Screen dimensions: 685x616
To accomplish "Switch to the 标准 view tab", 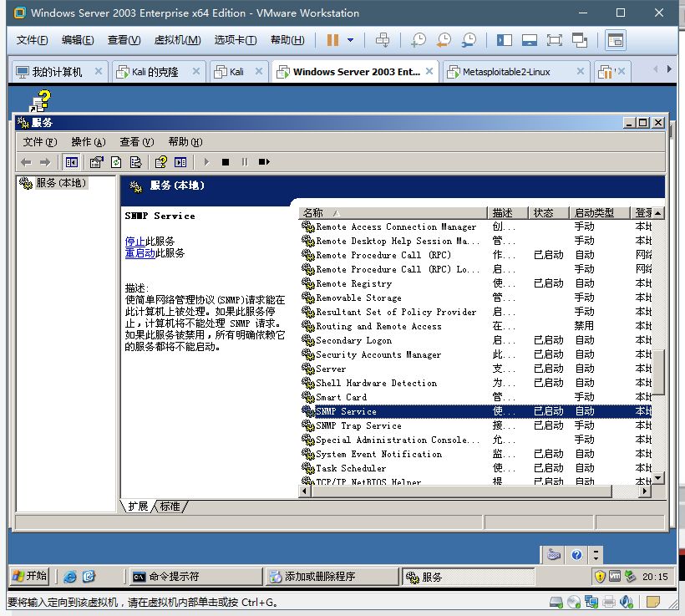I will [170, 507].
